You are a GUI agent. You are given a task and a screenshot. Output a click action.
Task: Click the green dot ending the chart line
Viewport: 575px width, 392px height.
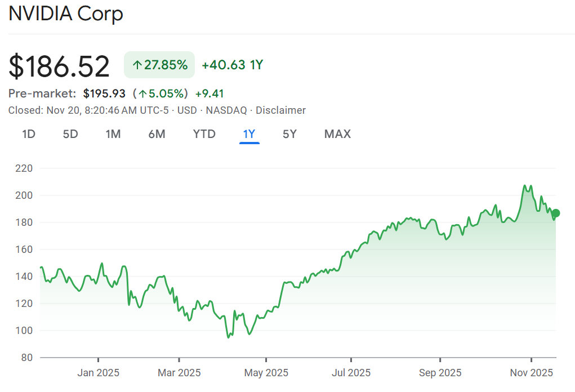[556, 213]
